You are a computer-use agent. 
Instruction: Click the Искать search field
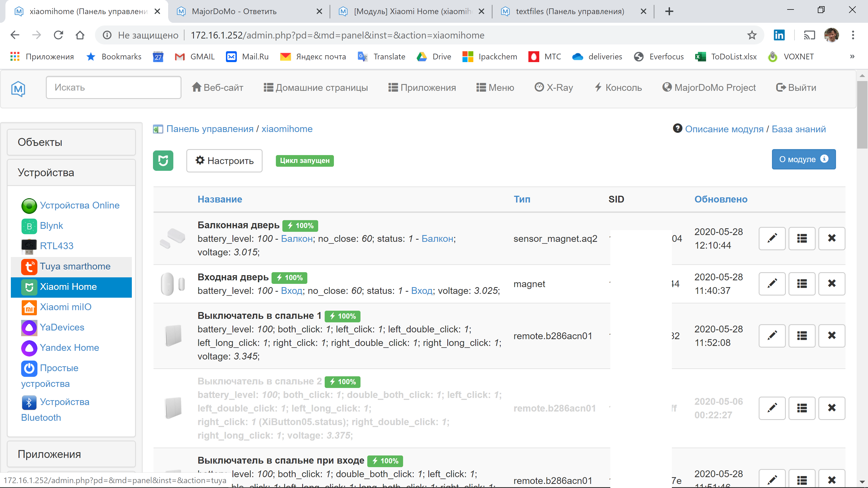point(113,87)
